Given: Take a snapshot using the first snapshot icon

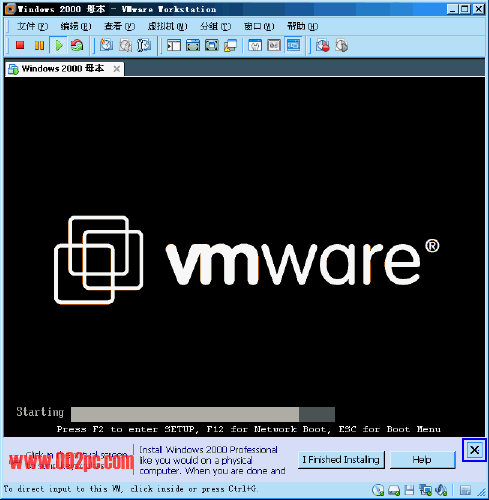Looking at the screenshot, I should (x=106, y=45).
